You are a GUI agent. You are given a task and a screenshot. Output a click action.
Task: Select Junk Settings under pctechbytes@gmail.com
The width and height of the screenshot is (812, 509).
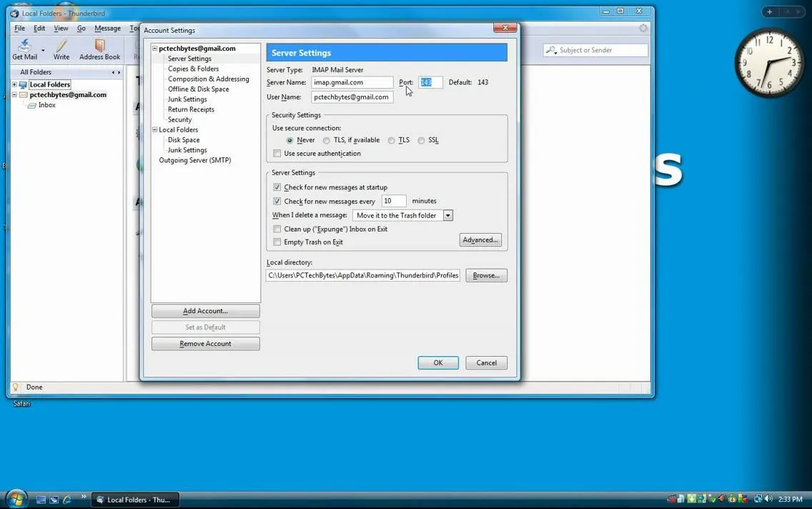pos(187,99)
